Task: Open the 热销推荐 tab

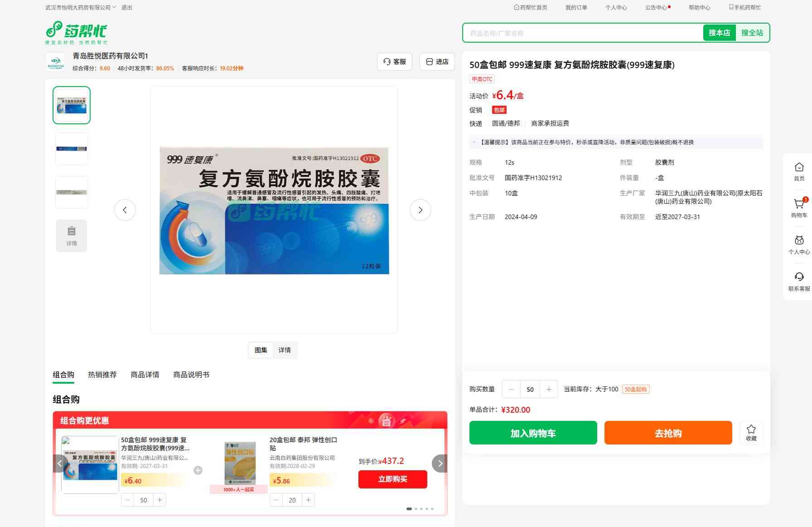Action: (x=102, y=375)
